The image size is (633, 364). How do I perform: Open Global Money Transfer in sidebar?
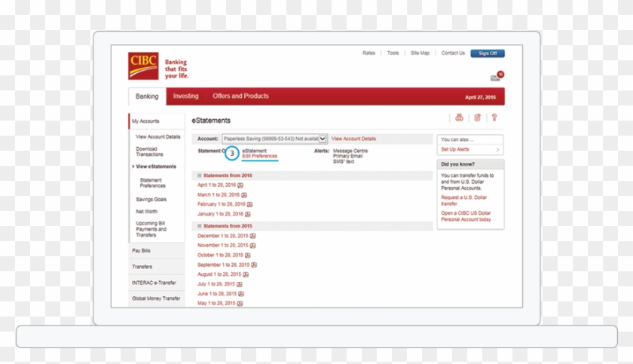click(x=157, y=298)
